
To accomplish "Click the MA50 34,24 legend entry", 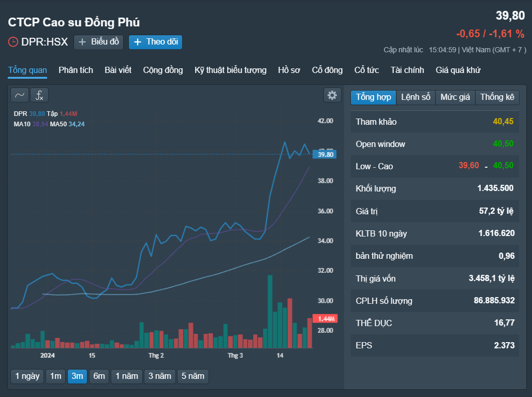I will coord(67,124).
